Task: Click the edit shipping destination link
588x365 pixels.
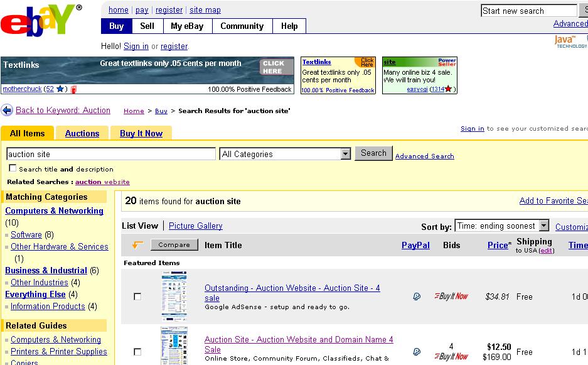Action: (547, 251)
